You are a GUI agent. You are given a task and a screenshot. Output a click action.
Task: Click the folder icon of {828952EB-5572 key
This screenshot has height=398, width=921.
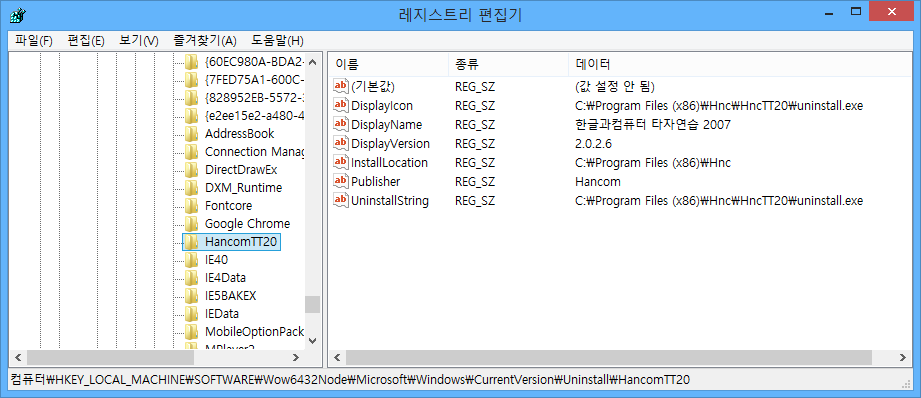pyautogui.click(x=191, y=97)
